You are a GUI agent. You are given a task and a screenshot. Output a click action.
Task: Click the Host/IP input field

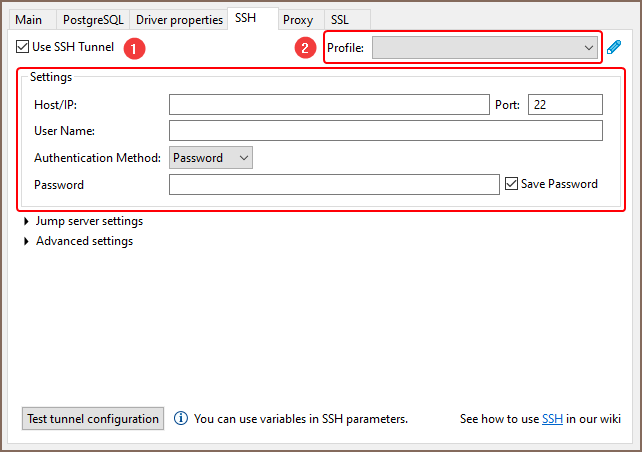[x=329, y=105]
